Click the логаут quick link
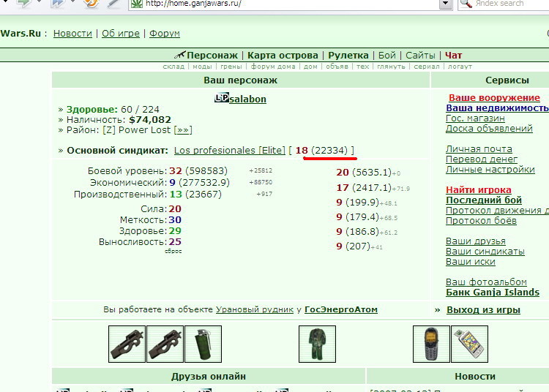 (x=460, y=67)
